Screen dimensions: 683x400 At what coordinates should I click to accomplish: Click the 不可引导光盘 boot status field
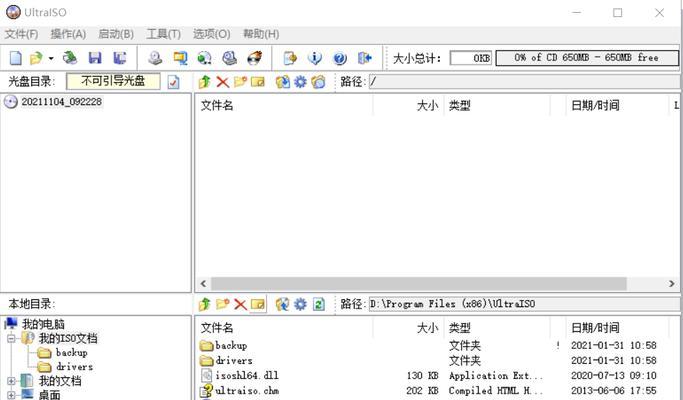(x=113, y=81)
